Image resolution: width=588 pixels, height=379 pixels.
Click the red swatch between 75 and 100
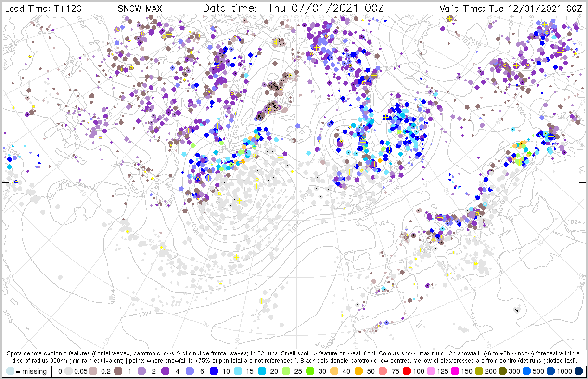point(407,371)
